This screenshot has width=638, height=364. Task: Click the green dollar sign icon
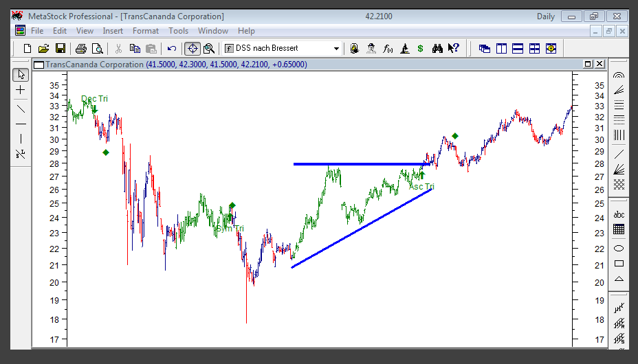coord(420,49)
